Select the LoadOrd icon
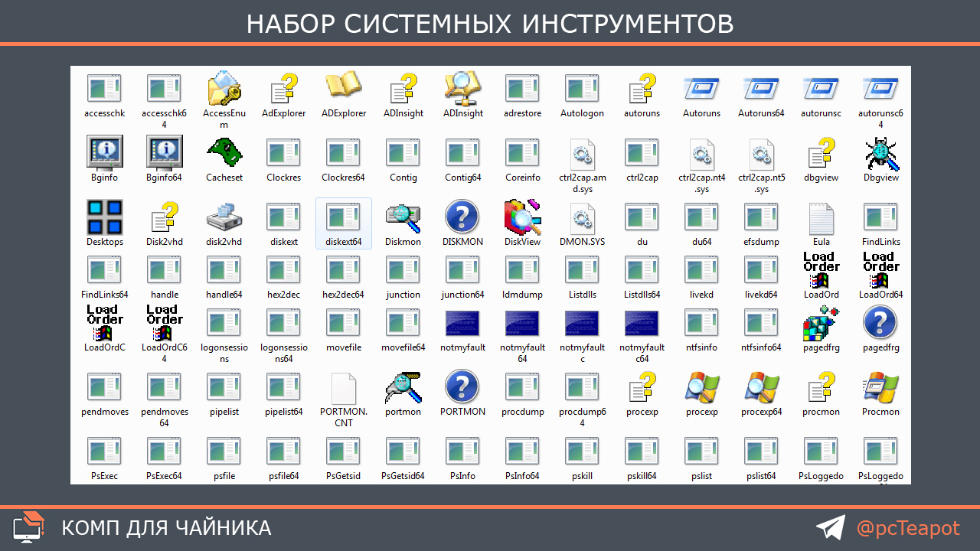The image size is (980, 551). click(x=822, y=269)
